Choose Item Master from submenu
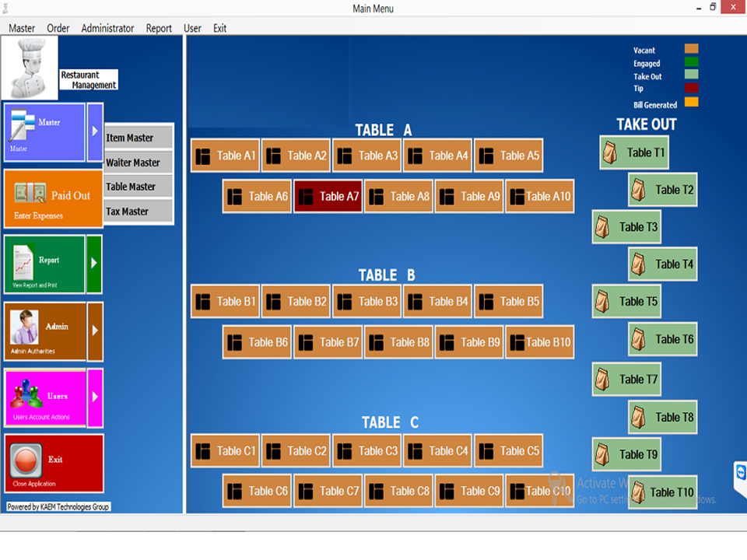Screen dimensions: 747x560 click(139, 138)
